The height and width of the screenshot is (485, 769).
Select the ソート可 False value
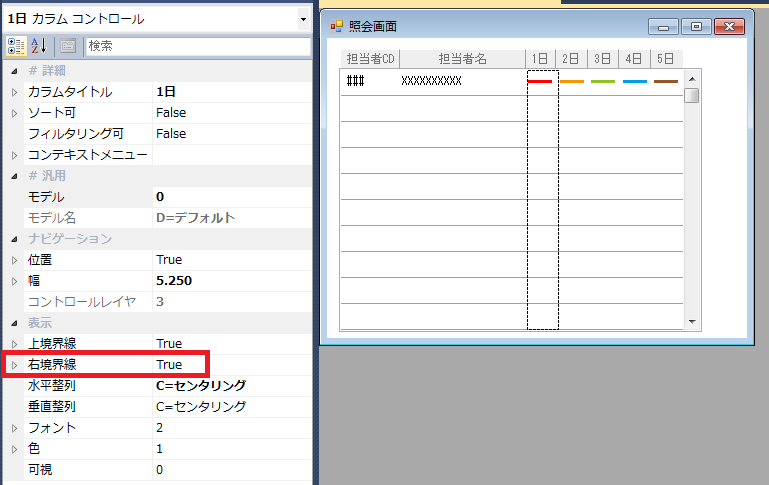click(x=171, y=113)
